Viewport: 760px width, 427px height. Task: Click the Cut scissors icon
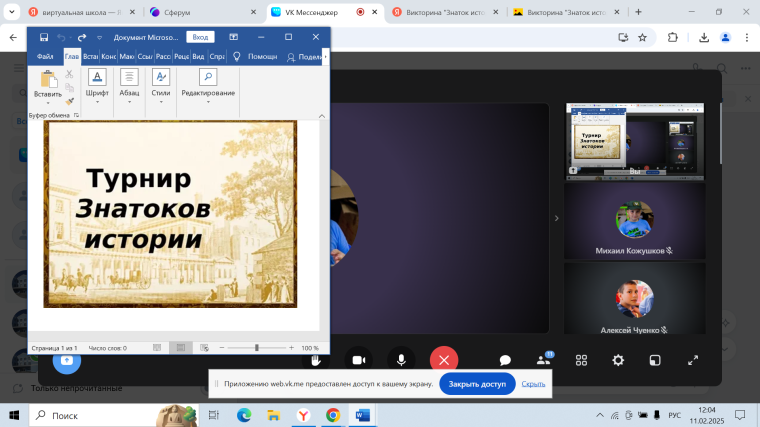pyautogui.click(x=69, y=74)
